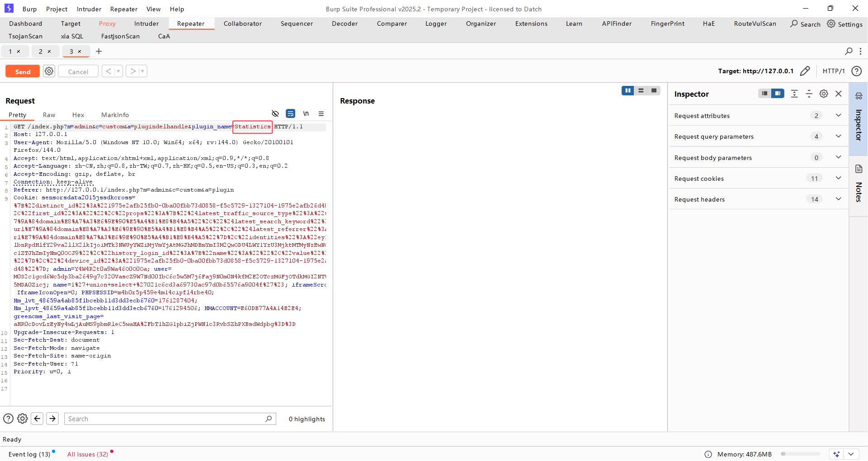Click the tab search magnifier icon
This screenshot has height=461, width=868.
point(849,52)
